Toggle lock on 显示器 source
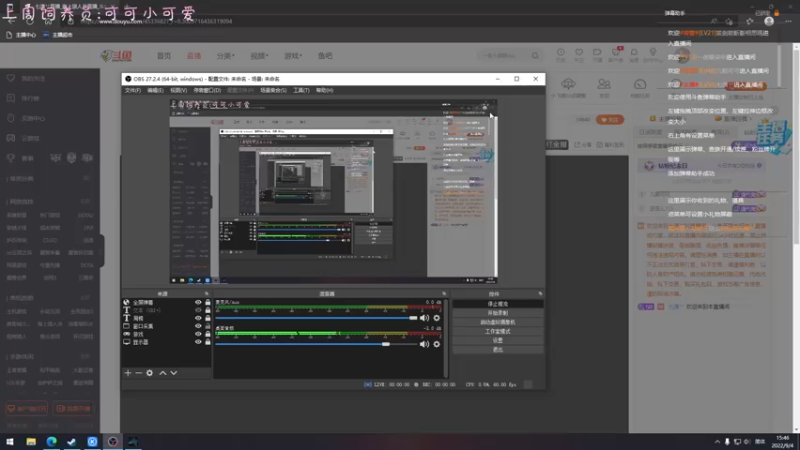 [x=208, y=342]
